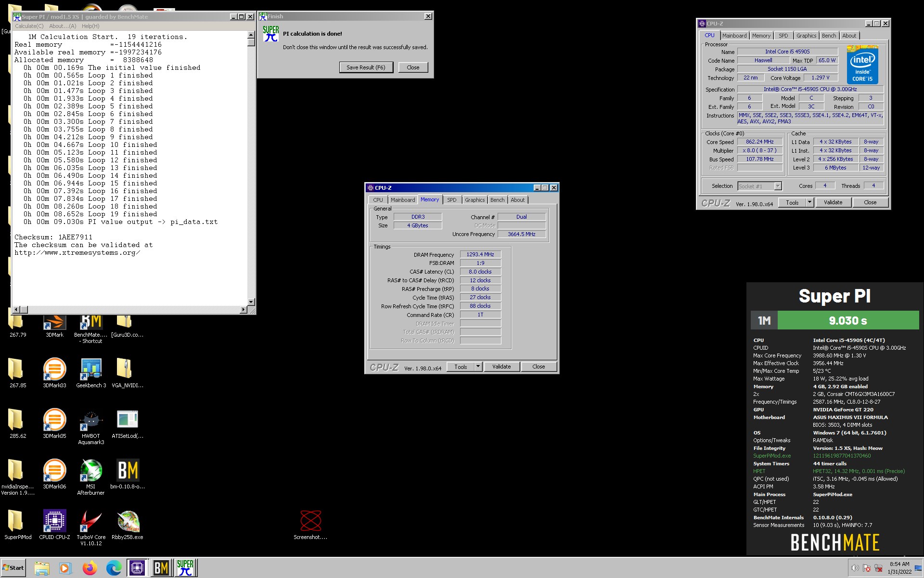Screen dimensions: 924x578
Task: Click Validate in right CPU-Z window
Action: point(833,202)
